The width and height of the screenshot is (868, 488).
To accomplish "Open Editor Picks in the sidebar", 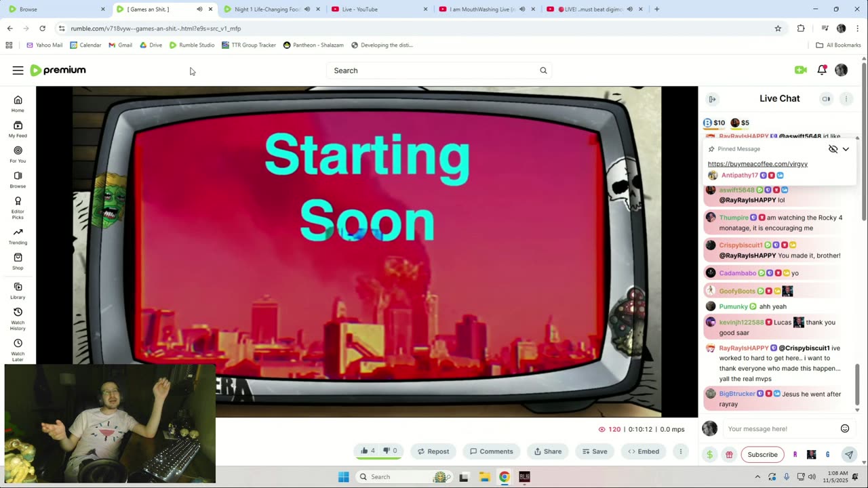I will tap(18, 207).
